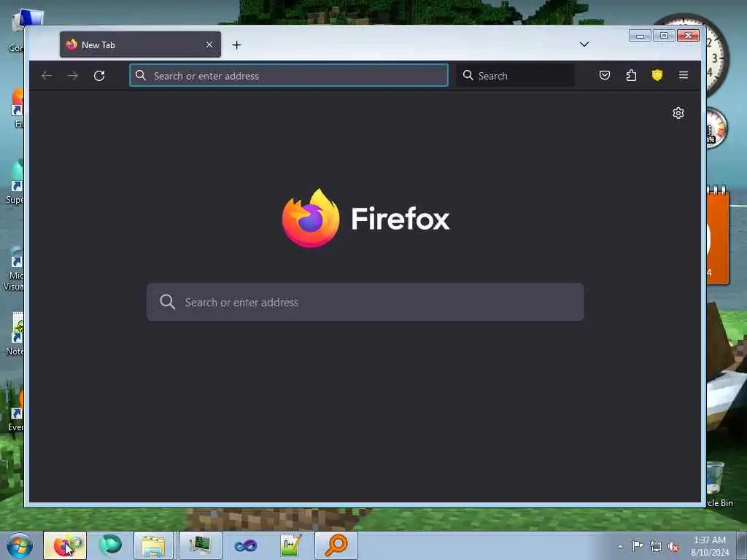Save page to Pocket
Viewport: 747px width, 560px height.
(x=605, y=75)
